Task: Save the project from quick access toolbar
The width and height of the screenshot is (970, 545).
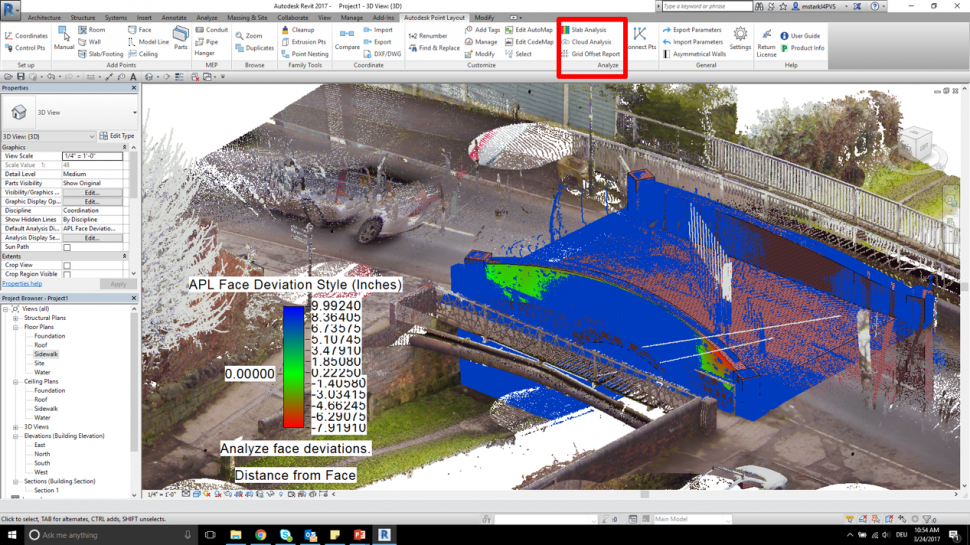Action: 20,77
